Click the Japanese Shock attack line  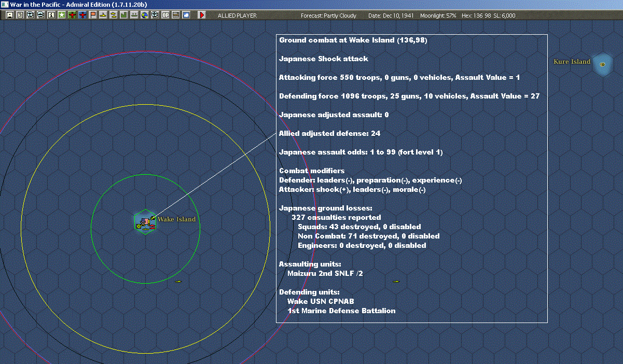(324, 59)
